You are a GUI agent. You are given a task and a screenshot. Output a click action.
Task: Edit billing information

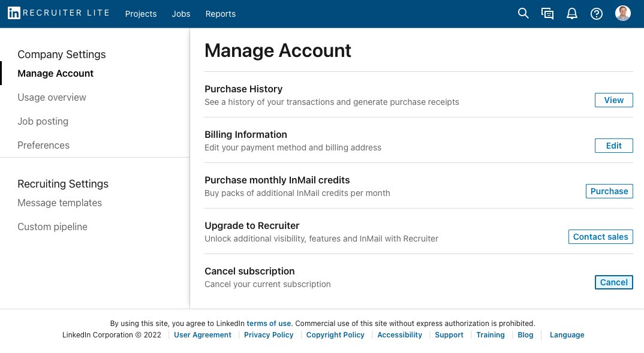pyautogui.click(x=613, y=146)
